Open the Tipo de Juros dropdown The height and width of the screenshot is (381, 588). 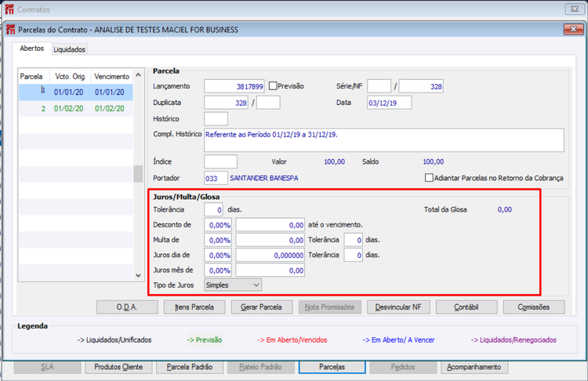(233, 285)
